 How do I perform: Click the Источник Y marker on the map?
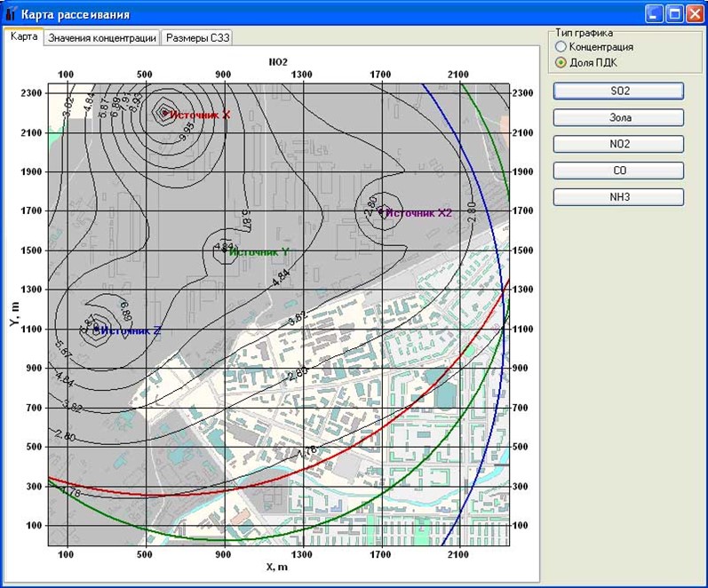[225, 250]
